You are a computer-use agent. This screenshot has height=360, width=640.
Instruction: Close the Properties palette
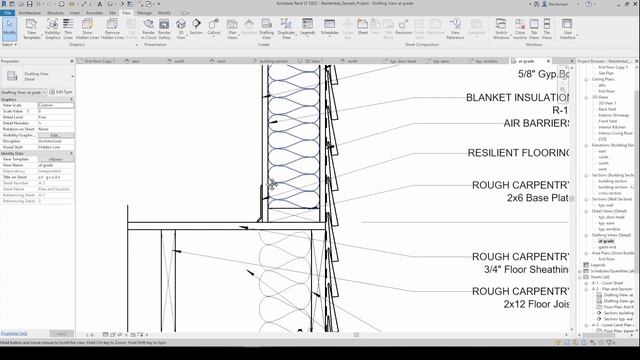click(72, 61)
